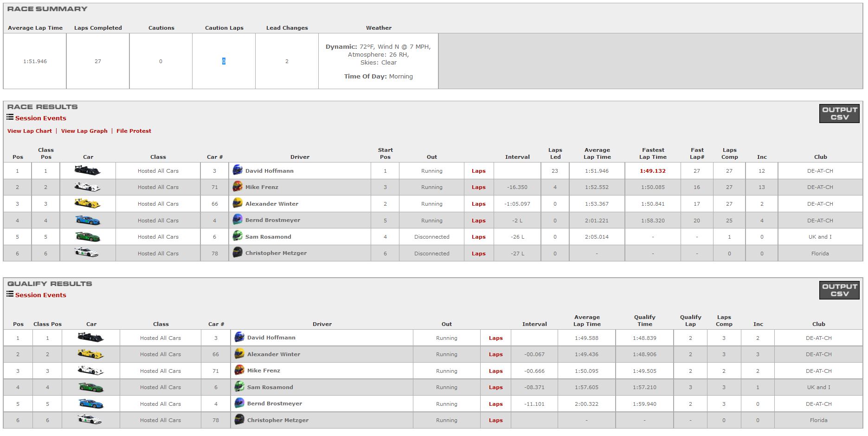Image resolution: width=868 pixels, height=436 pixels.
Task: Open Laps link for Mike Frenz in race results
Action: click(x=478, y=188)
